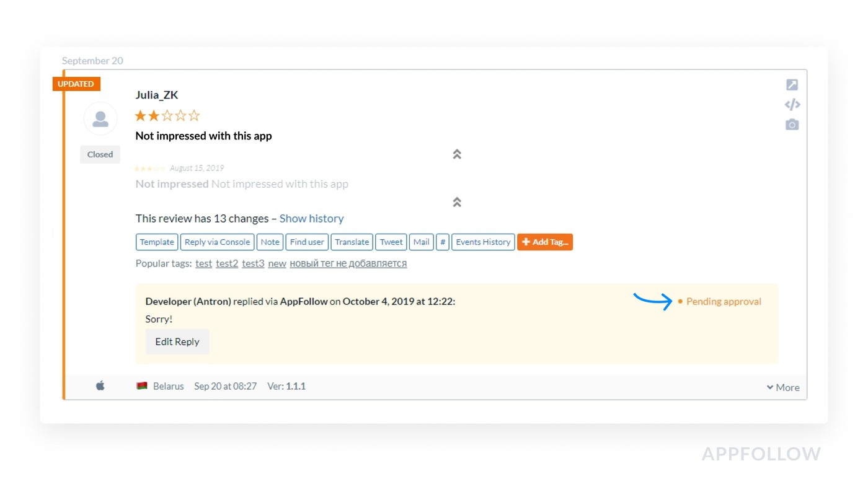Click the Translate button

(352, 242)
